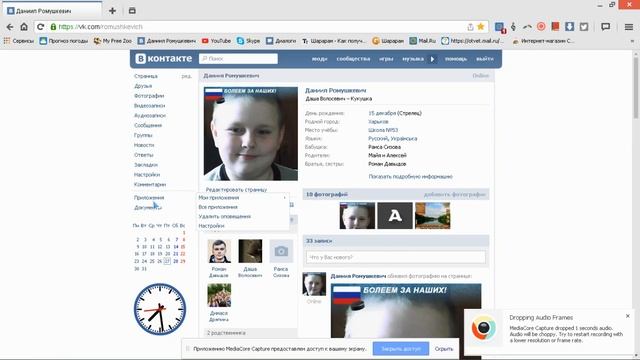640x360 pixels.
Task: Click Редактировать страницу under the profile photo
Action: (x=236, y=189)
